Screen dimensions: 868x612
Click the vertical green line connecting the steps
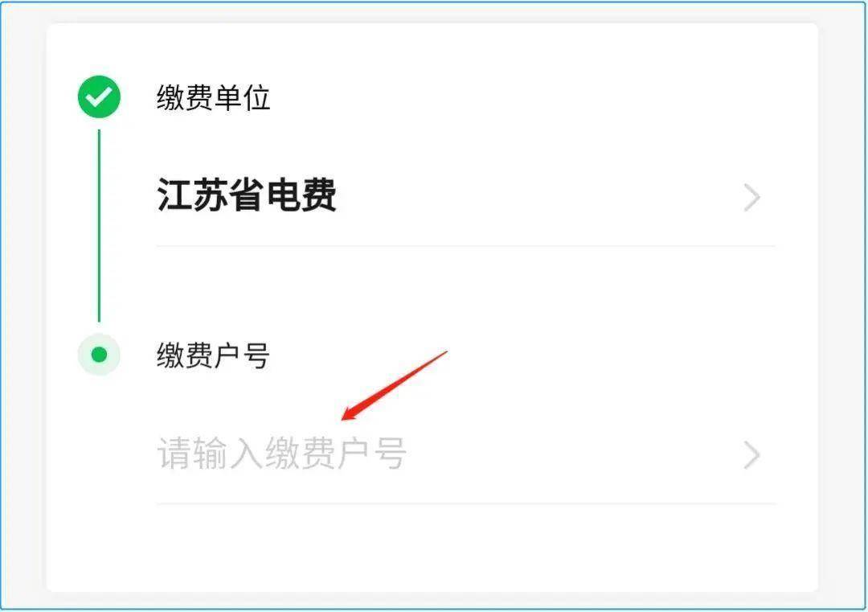[99, 225]
